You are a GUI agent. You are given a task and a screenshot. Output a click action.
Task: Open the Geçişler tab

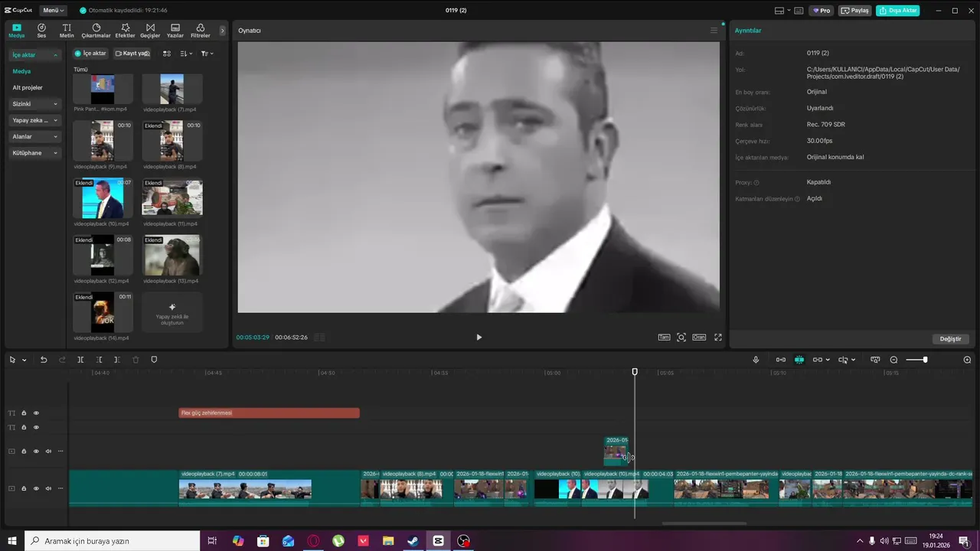(x=150, y=31)
